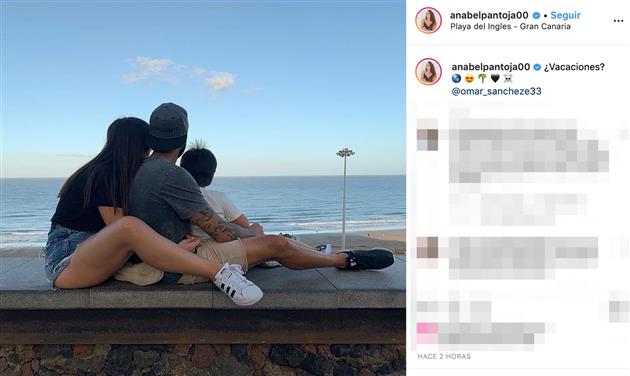Screen dimensions: 630x376
Task: Click the pink blurred icon near bottom
Action: pos(427,333)
